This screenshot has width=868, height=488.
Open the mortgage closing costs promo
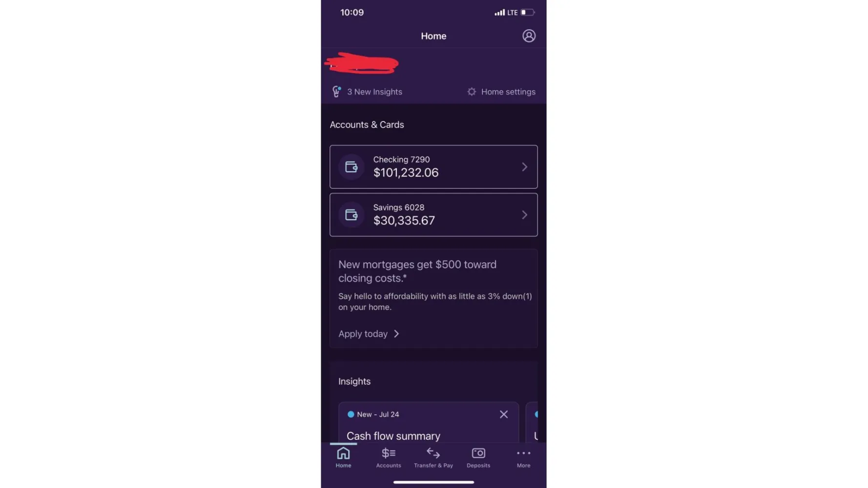[434, 299]
